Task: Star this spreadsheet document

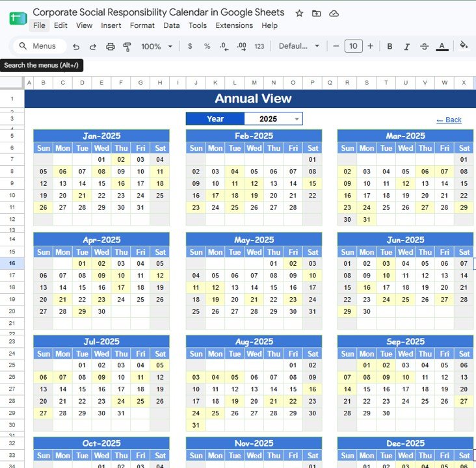Action: coord(299,14)
